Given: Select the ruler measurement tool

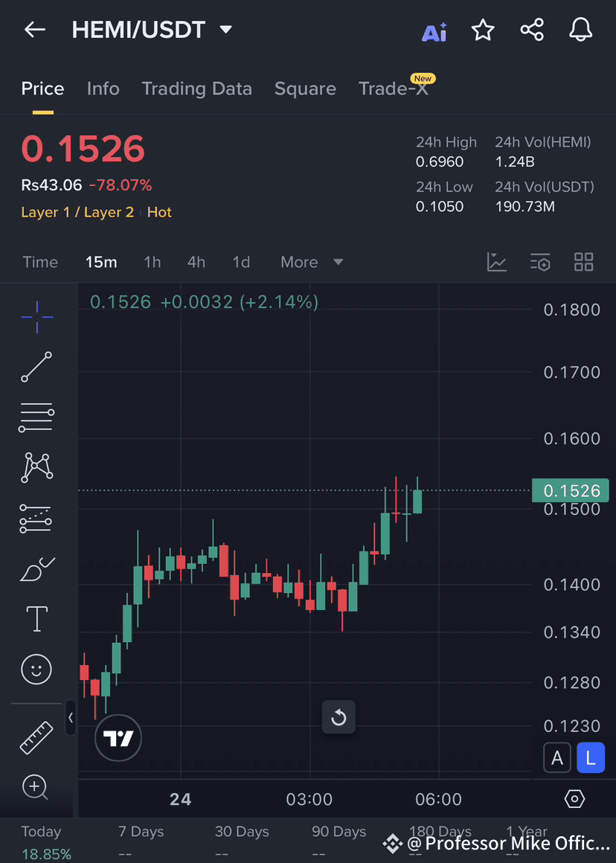Looking at the screenshot, I should pyautogui.click(x=36, y=737).
